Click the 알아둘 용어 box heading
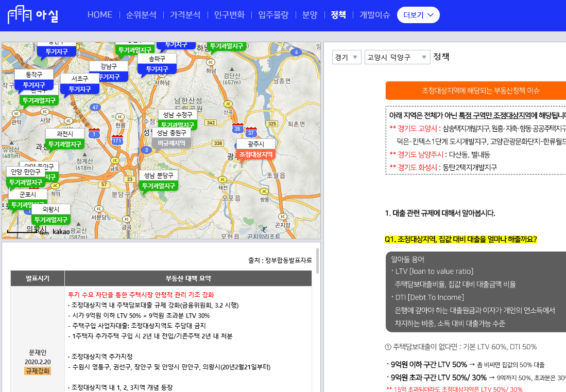Screen dimensions: 566x392 (407, 259)
